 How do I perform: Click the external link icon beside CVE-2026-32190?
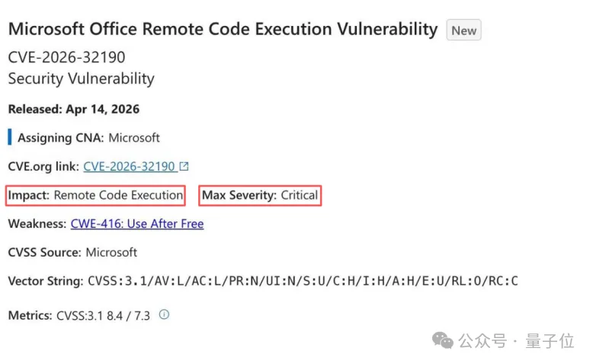[x=184, y=166]
